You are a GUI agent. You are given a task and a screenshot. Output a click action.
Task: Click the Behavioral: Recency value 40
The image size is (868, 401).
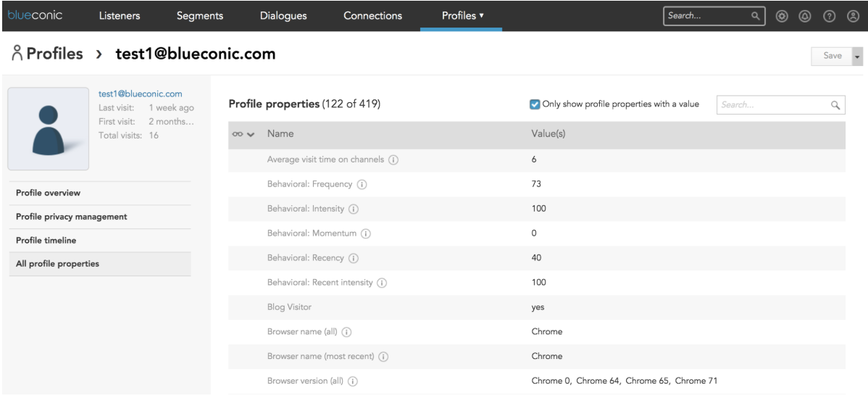point(536,257)
